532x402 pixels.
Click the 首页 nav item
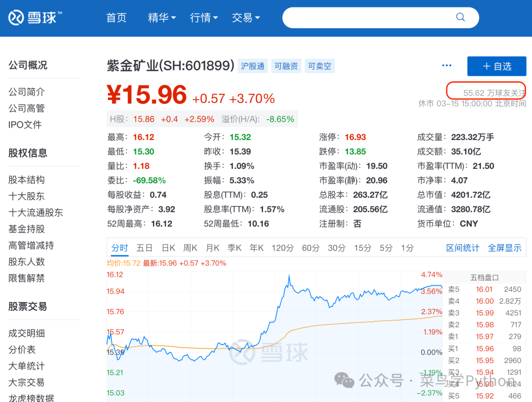tap(116, 18)
